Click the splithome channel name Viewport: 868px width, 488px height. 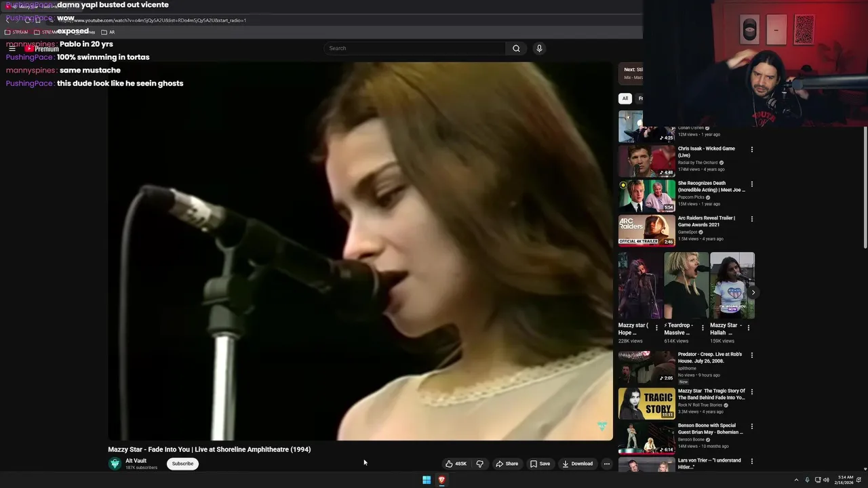(687, 368)
